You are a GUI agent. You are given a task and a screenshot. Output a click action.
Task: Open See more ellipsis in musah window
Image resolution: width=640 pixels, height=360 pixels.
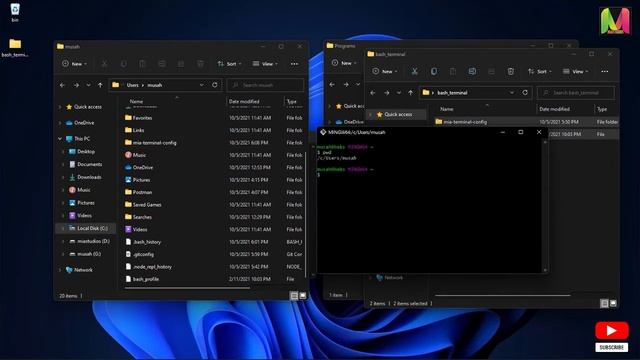click(x=294, y=64)
